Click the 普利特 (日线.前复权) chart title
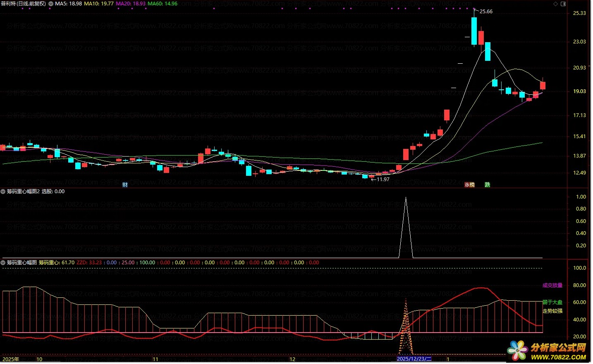The height and width of the screenshot is (364, 593). [x=23, y=4]
